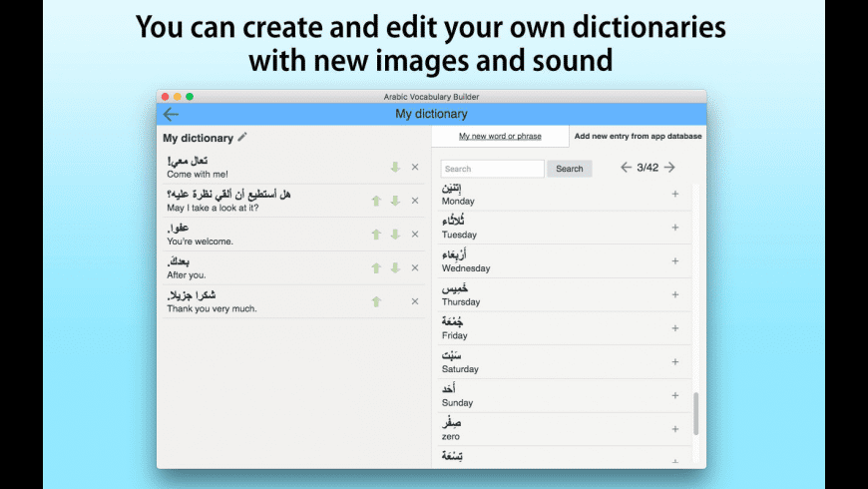
Task: Add Sunday to my dictionary
Action: (674, 395)
